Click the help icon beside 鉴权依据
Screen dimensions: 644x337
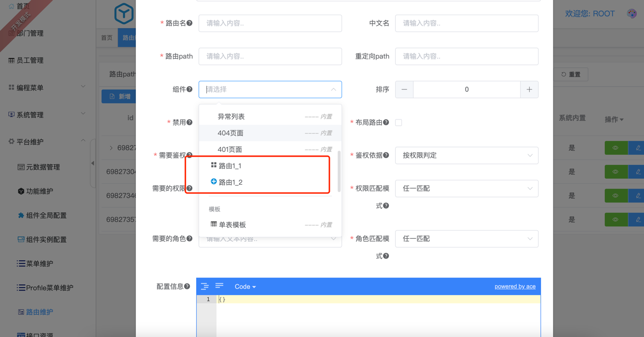(386, 155)
